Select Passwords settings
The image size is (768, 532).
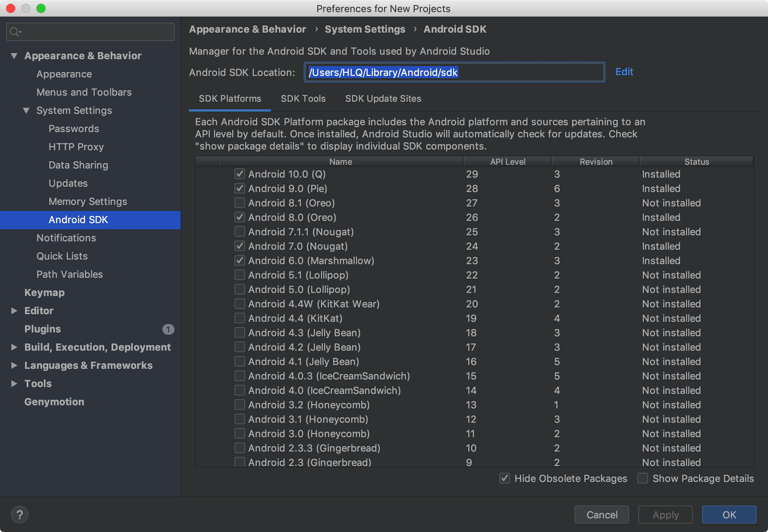[74, 129]
